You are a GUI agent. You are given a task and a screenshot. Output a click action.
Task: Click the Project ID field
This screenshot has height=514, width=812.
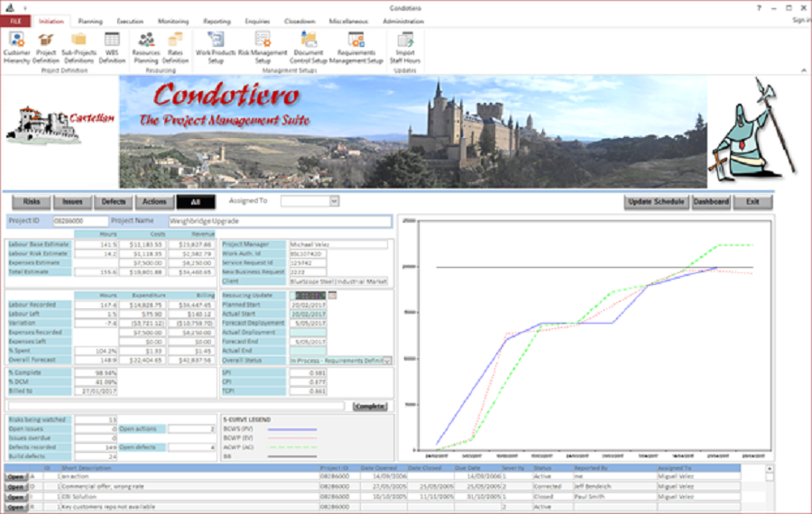pos(80,221)
